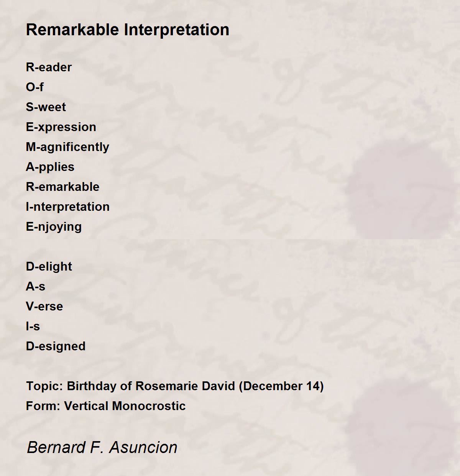460x476 pixels.
Task: Click the line 'E-xpression'
Action: click(x=61, y=127)
